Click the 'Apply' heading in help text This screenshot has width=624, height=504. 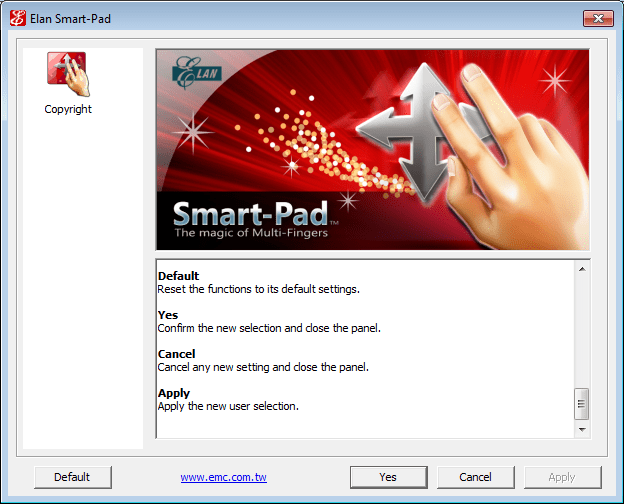(174, 393)
